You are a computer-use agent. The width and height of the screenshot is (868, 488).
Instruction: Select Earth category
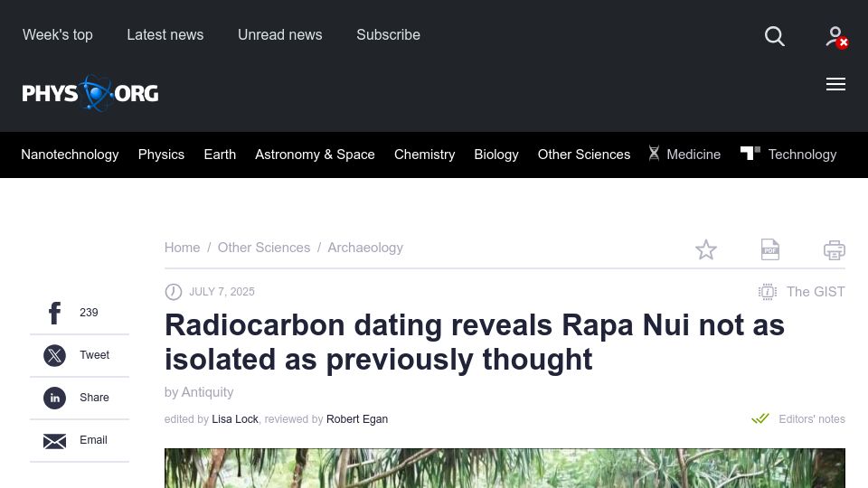coord(220,155)
